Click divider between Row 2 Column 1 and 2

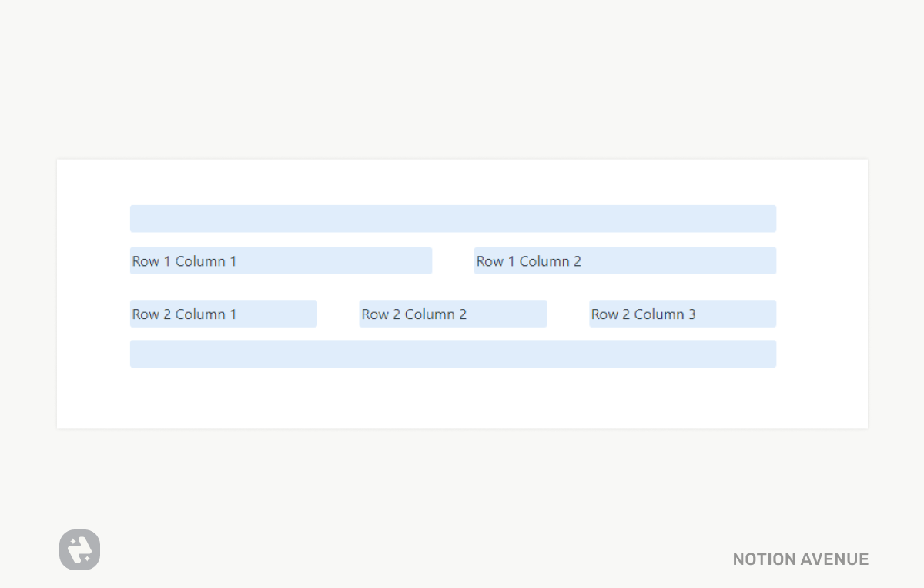click(338, 314)
